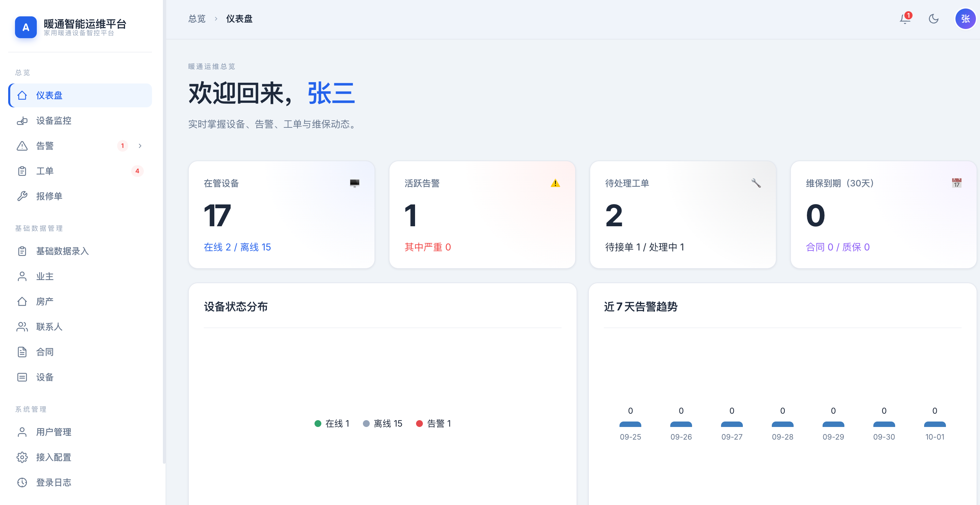Screen dimensions: 980x505
Task: Click the 房产 house sidebar icon
Action: point(22,302)
